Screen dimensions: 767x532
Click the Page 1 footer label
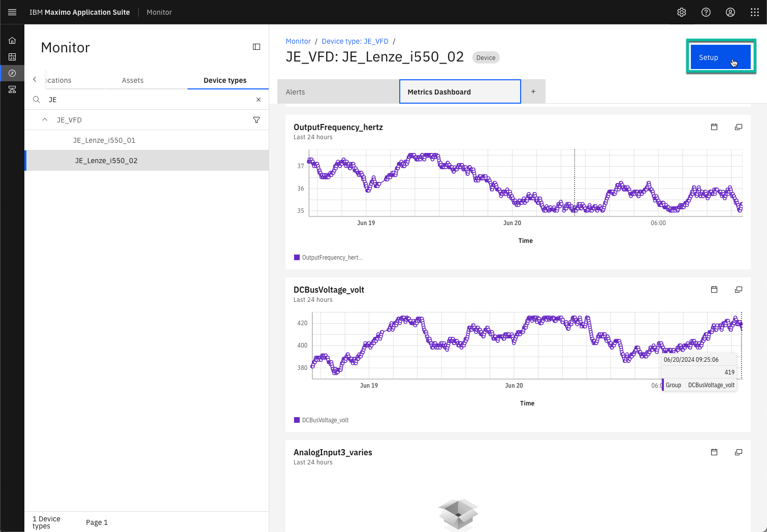click(x=97, y=522)
